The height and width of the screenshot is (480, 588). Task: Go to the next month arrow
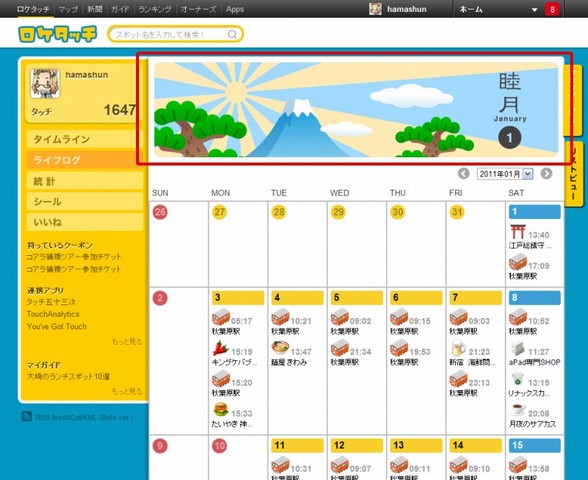click(x=546, y=174)
